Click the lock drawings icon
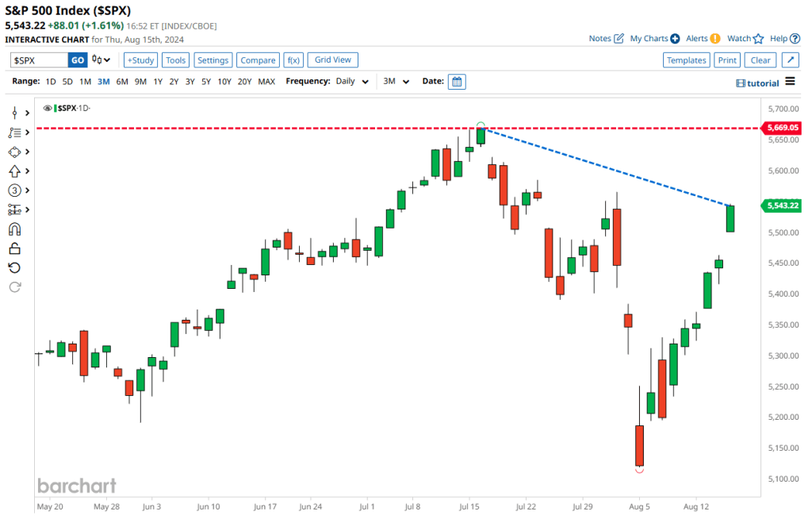 (x=14, y=248)
